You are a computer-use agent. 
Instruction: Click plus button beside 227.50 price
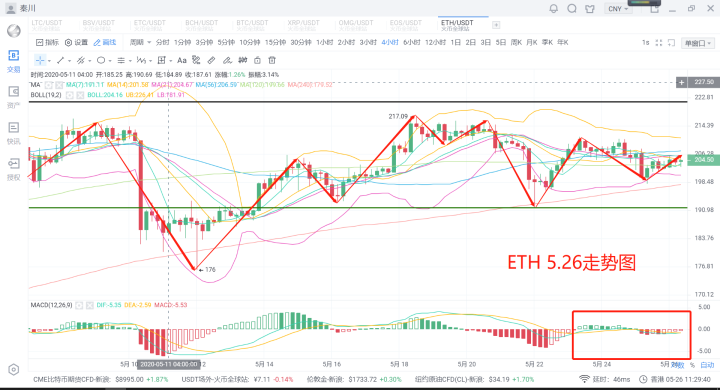681,82
